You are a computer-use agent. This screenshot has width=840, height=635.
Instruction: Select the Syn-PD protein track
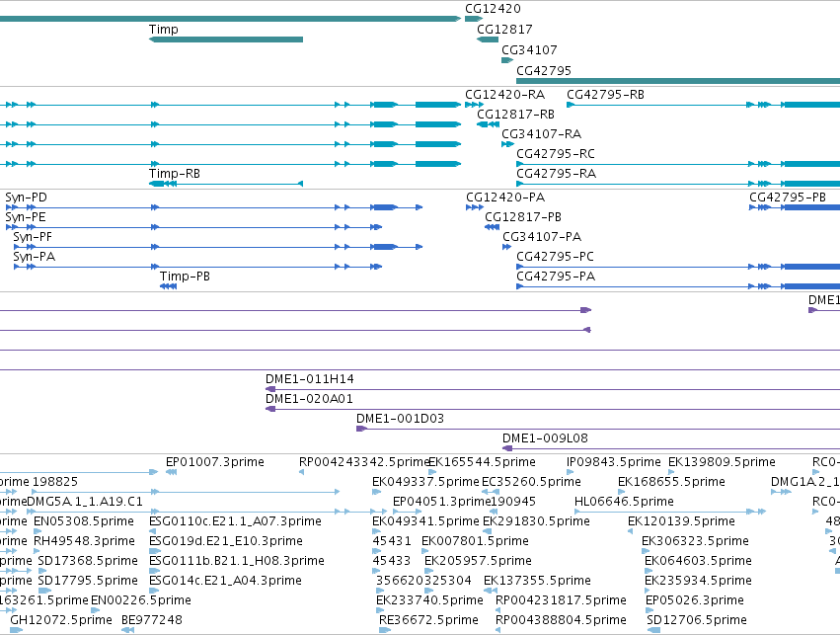pyautogui.click(x=214, y=206)
